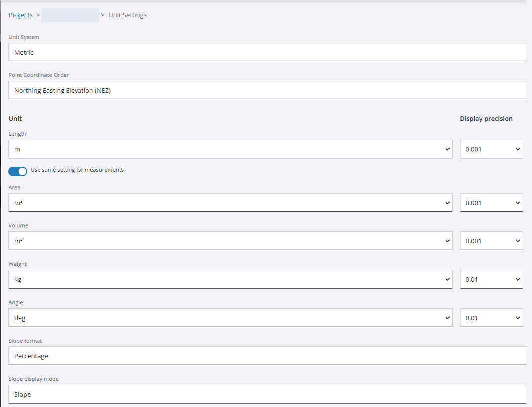Screen dimensions: 532x407
Task: Open the Point Coordinate Order field
Action: point(267,90)
